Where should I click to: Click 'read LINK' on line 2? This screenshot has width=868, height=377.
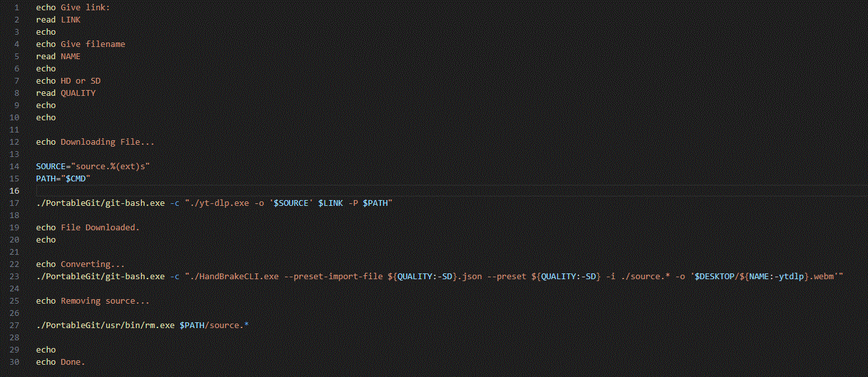(59, 20)
